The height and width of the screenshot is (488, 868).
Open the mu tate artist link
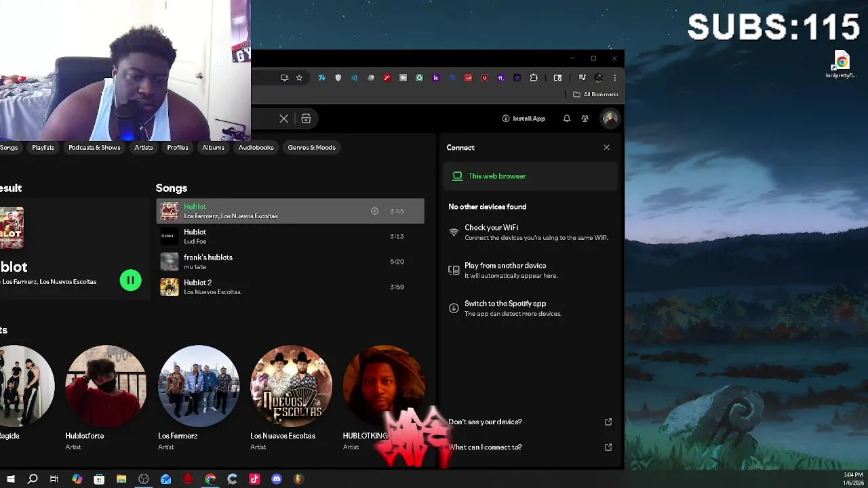point(195,267)
